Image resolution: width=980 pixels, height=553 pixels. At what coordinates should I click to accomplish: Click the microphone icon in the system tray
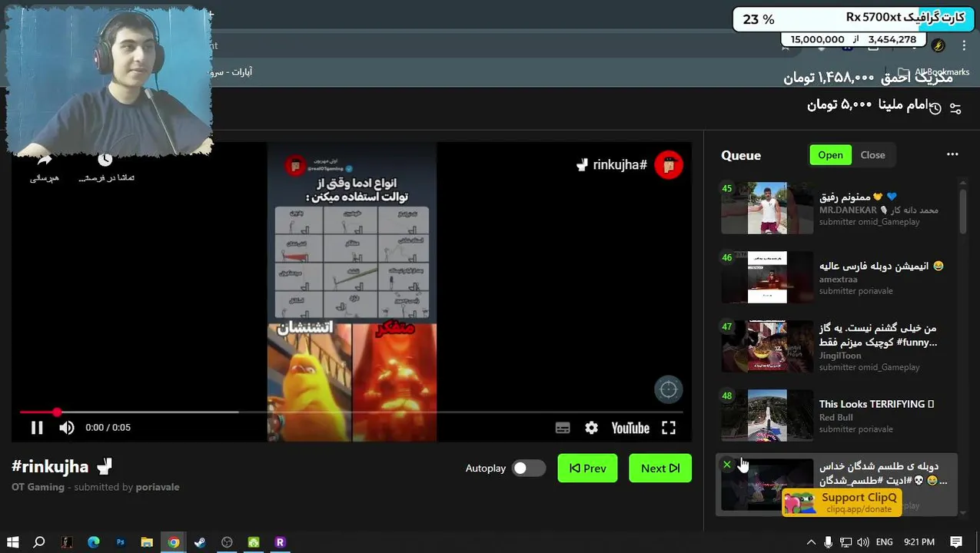pyautogui.click(x=828, y=542)
